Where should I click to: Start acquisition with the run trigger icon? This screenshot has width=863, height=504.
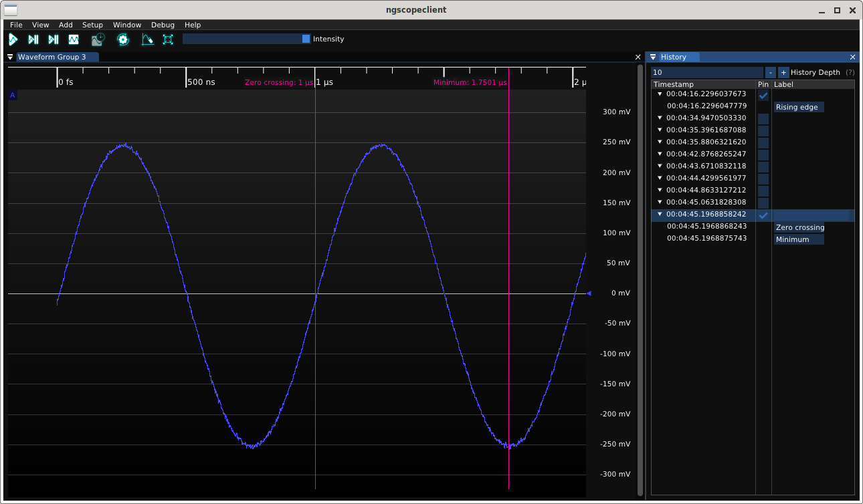(x=13, y=39)
